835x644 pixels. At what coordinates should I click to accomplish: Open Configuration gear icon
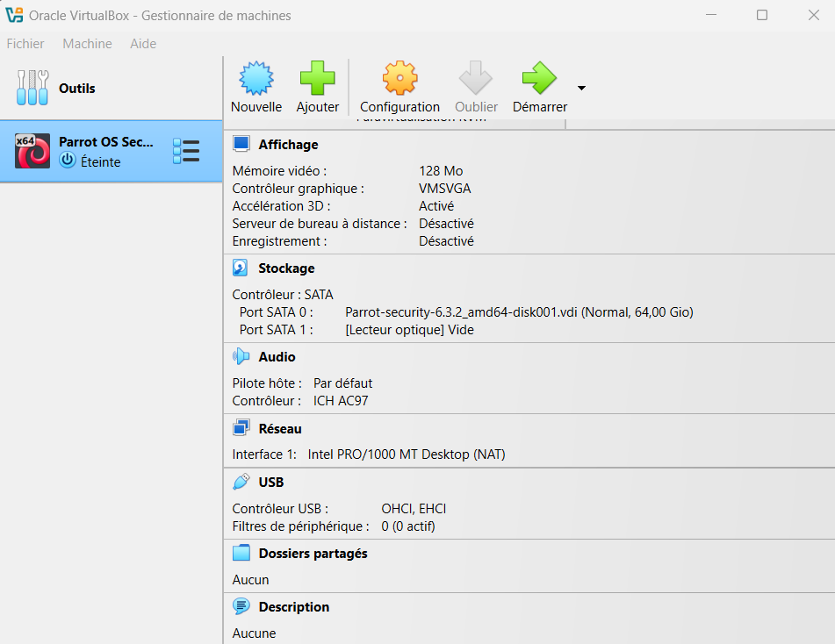400,78
